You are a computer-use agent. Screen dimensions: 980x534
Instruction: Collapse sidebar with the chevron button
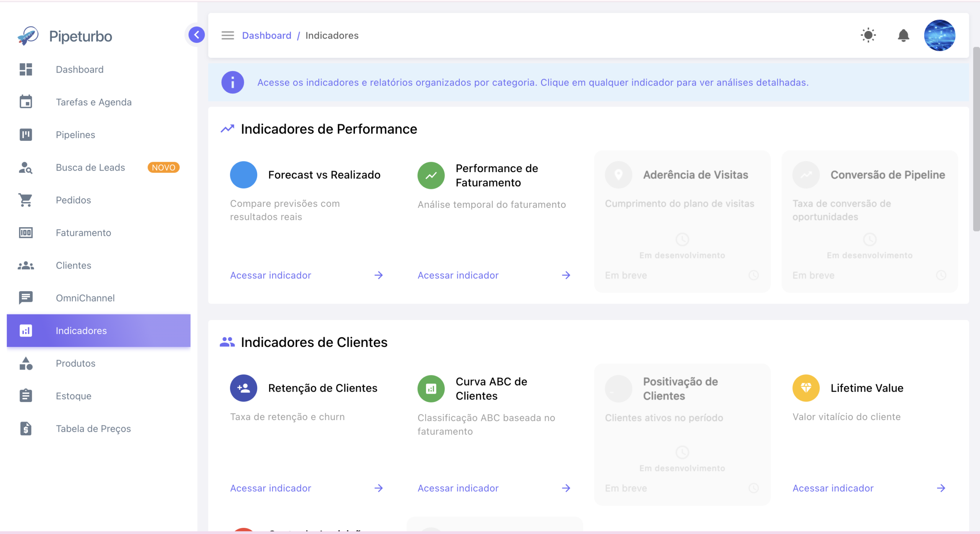[196, 35]
